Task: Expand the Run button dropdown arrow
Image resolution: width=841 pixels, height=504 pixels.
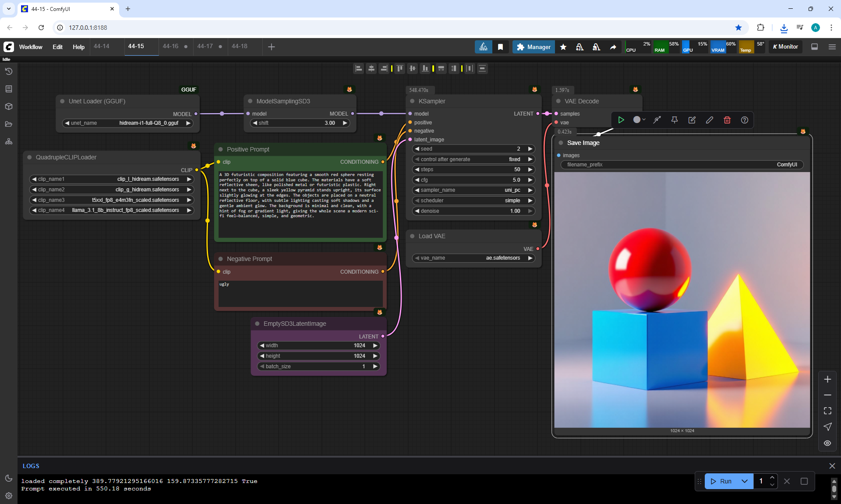Action: 745,481
